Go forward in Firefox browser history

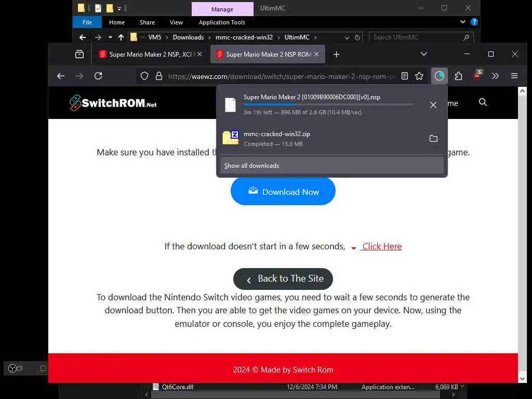coord(79,76)
